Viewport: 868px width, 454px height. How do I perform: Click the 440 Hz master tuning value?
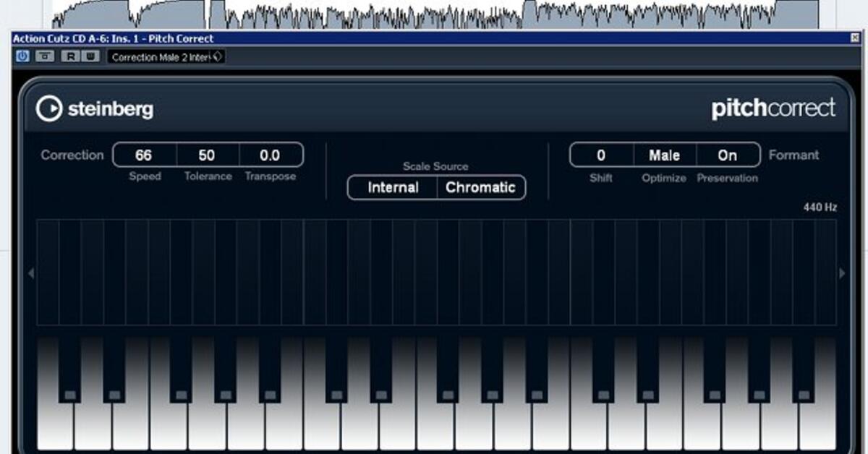(x=820, y=207)
